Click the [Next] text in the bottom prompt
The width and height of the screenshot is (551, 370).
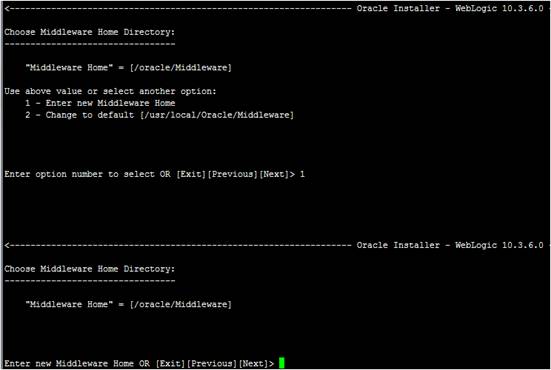(253, 363)
